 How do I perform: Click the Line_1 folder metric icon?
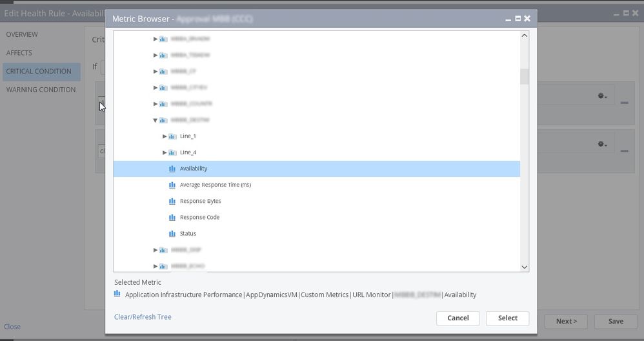[x=172, y=136]
